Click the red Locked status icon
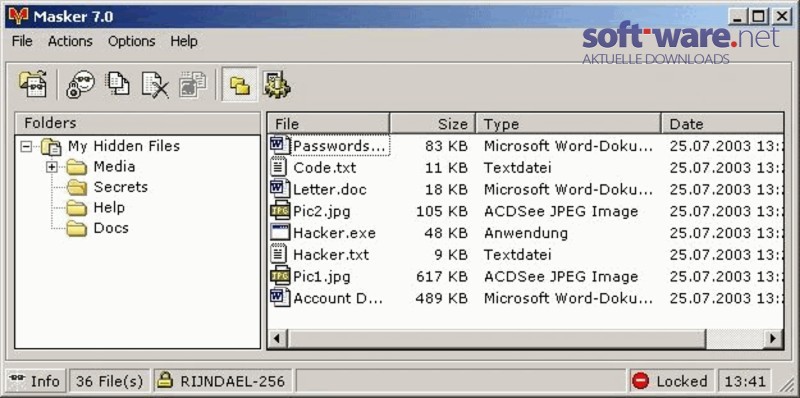 click(x=640, y=381)
